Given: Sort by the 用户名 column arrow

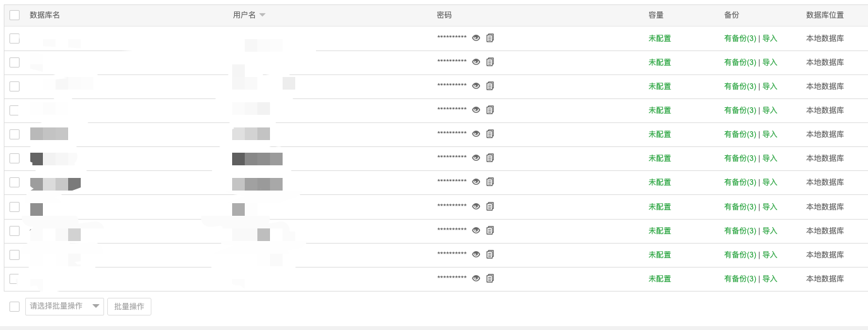Looking at the screenshot, I should [x=262, y=15].
